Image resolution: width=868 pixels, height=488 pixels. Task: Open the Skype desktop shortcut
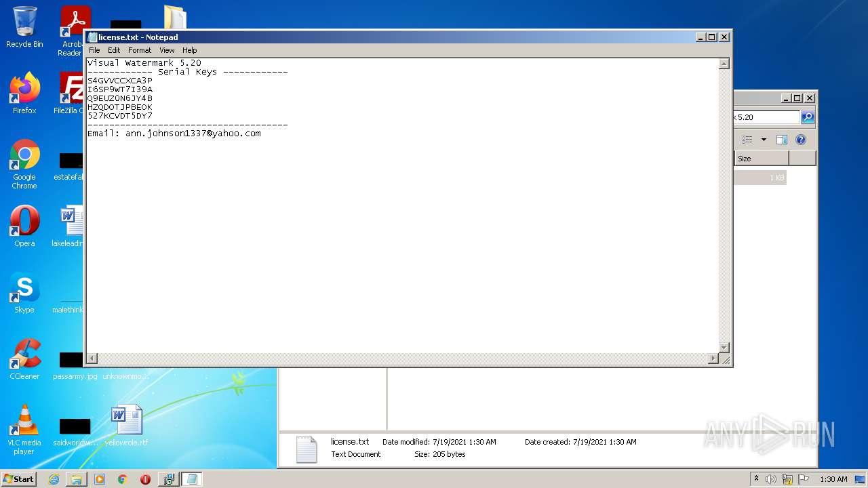tap(24, 293)
